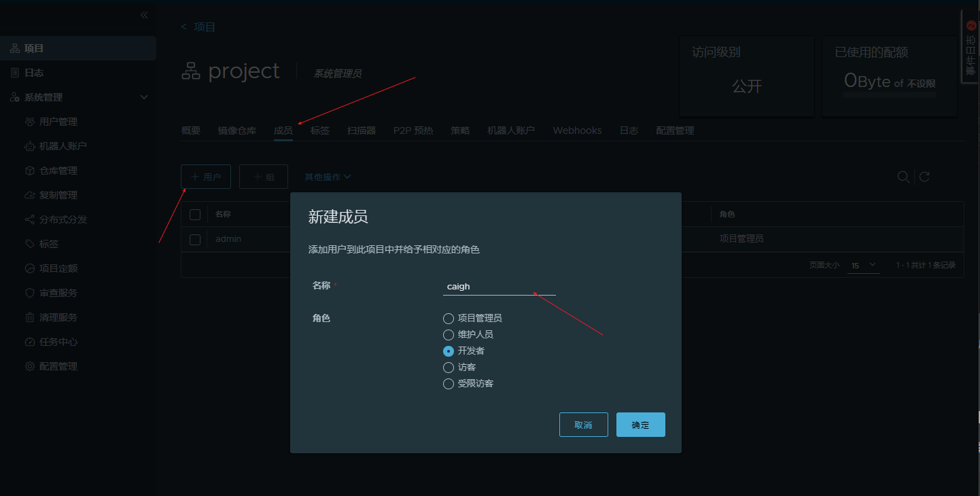Choose the 维护人员 role option
Screen dimensions: 980x496
(449, 335)
